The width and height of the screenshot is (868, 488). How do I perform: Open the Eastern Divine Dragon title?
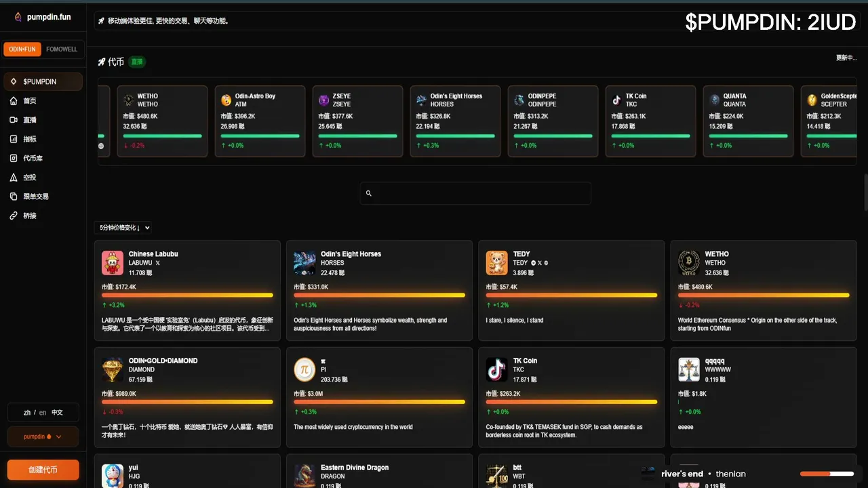355,468
